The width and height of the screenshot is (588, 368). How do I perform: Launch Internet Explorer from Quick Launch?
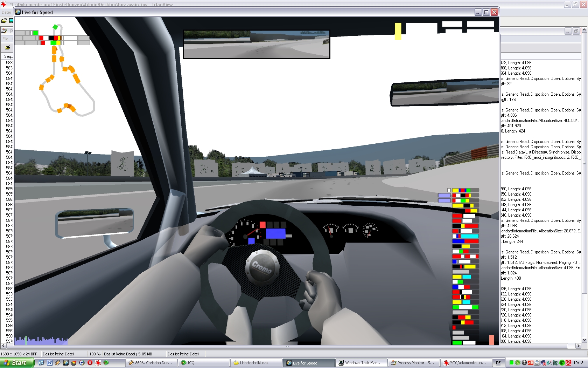point(41,363)
